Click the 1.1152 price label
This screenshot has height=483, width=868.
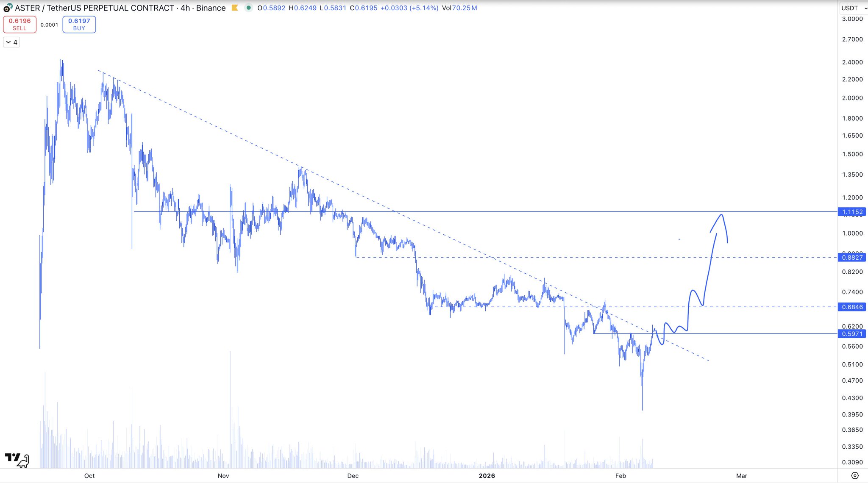pos(852,212)
